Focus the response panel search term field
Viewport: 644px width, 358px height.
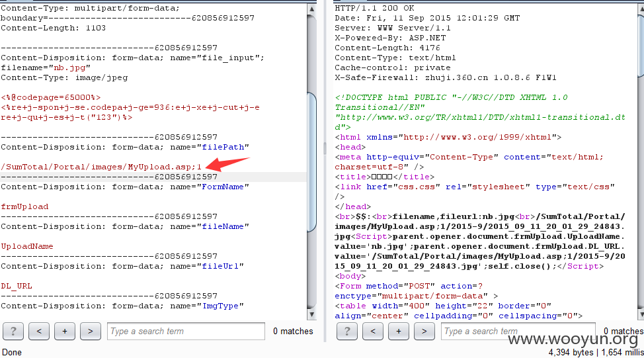point(518,332)
